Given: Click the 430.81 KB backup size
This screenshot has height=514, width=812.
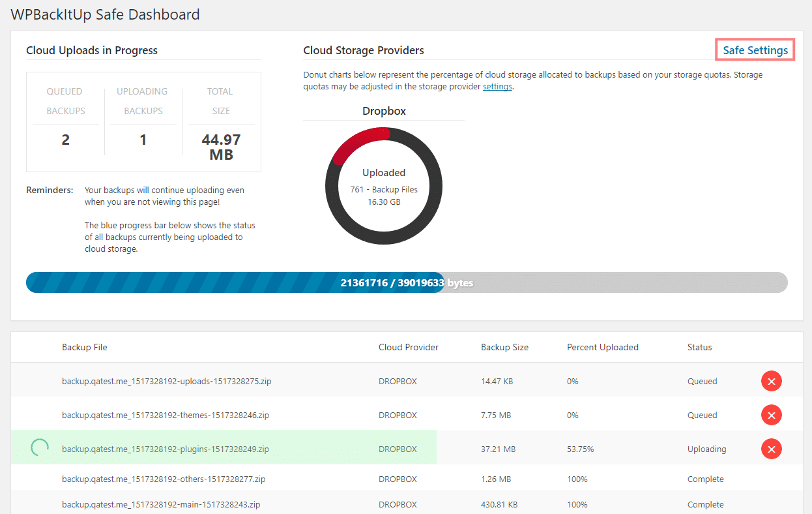Looking at the screenshot, I should [x=499, y=504].
